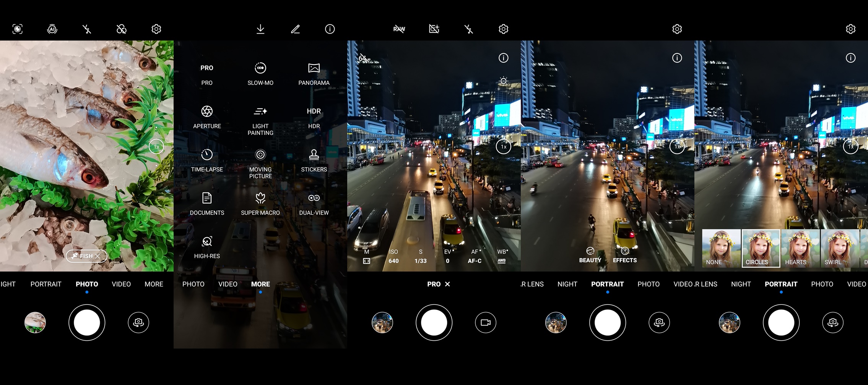Switch to video recording button in Pro screen
868x385 pixels.
486,322
